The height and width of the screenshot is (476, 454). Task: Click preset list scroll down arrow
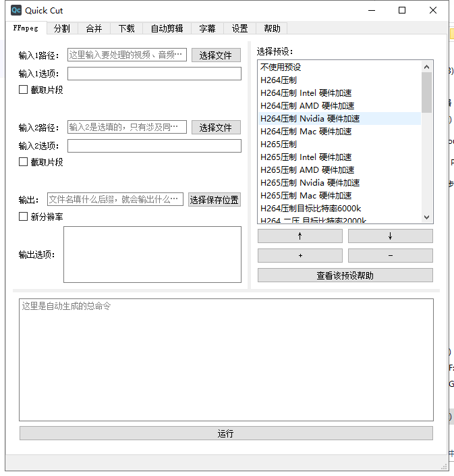[427, 217]
